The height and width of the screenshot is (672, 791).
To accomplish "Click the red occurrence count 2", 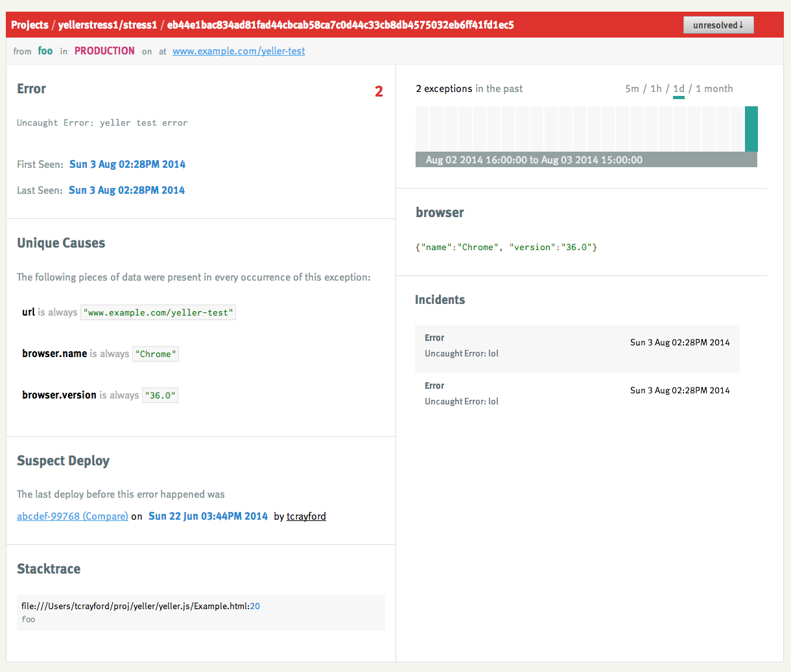I will (x=379, y=92).
